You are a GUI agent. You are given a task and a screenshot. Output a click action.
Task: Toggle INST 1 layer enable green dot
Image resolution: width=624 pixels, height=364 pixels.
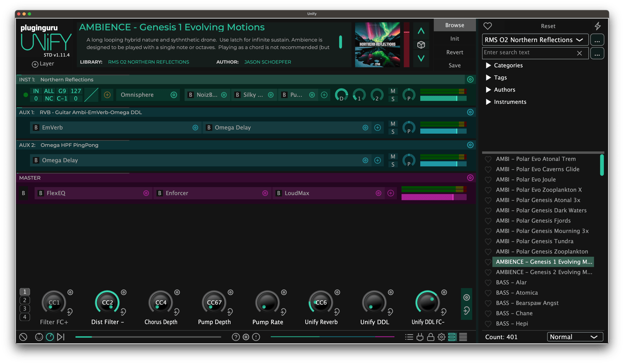[x=26, y=95]
